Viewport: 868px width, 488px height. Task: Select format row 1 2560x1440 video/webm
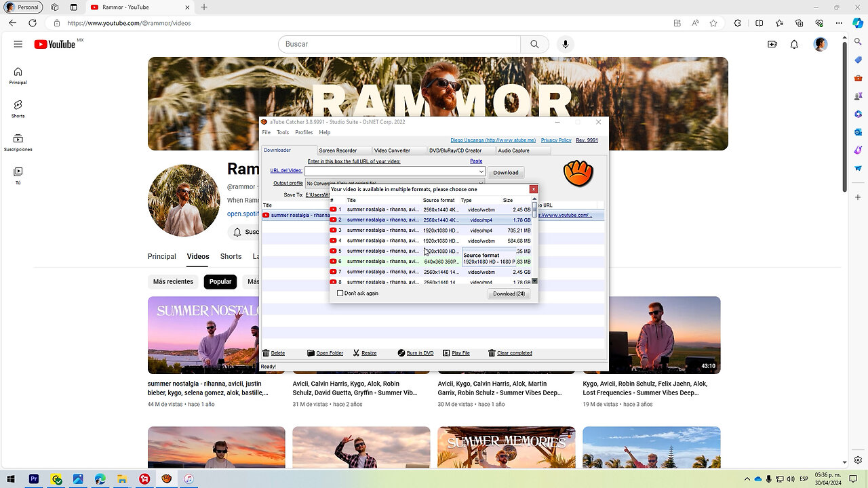[x=431, y=209]
